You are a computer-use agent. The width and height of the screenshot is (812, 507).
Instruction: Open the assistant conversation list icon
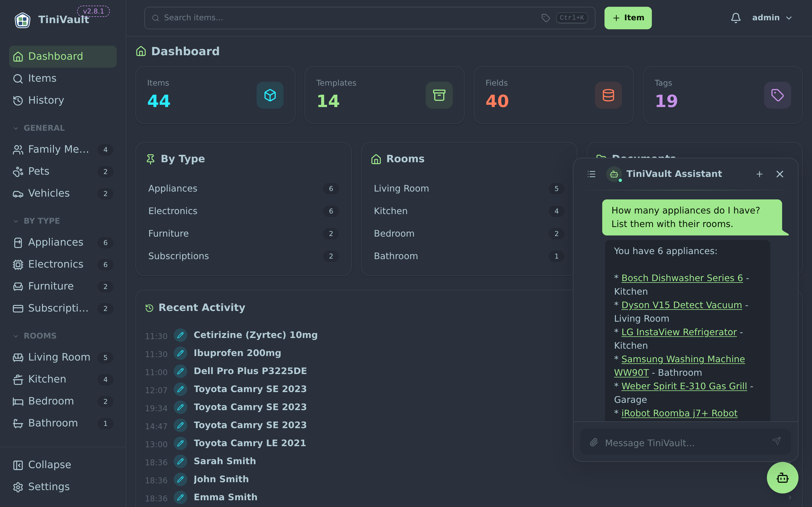coord(591,174)
